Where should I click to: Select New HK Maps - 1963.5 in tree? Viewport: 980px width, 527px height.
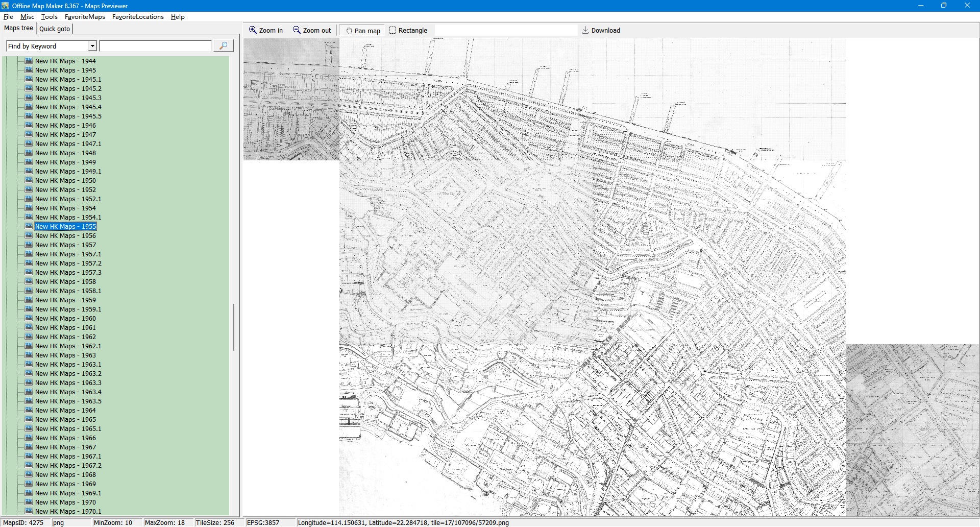tap(68, 401)
